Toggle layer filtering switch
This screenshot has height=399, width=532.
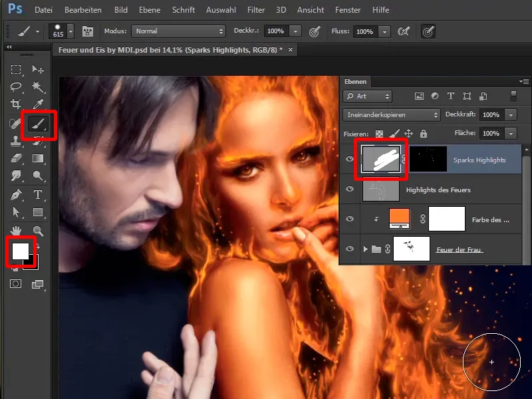pyautogui.click(x=513, y=96)
